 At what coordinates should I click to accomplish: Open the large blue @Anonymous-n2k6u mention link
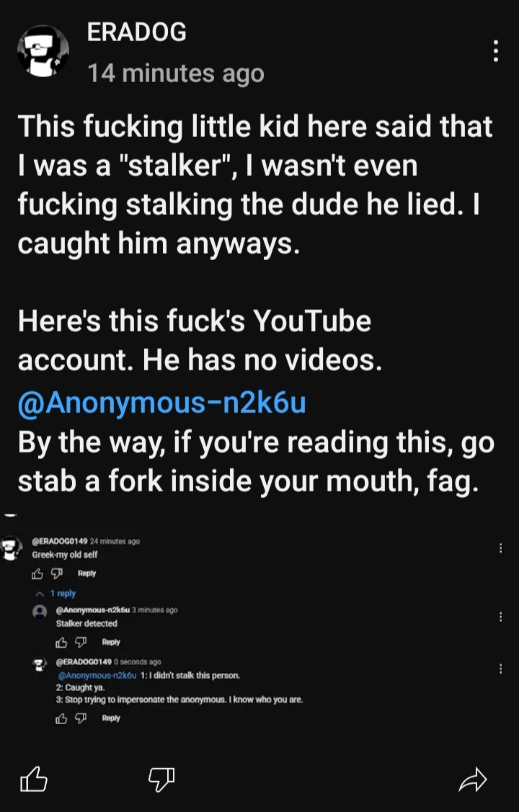[x=161, y=403]
